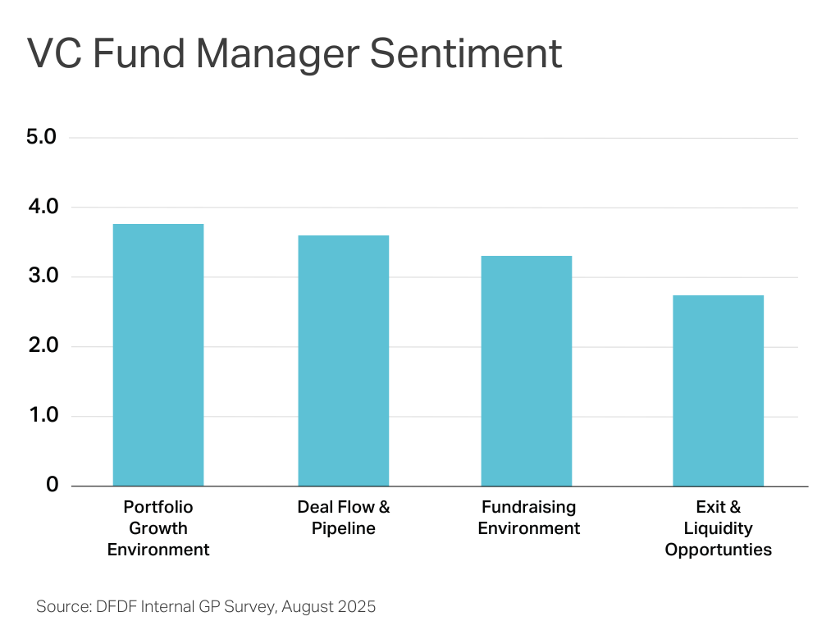Viewport: 840px width, 630px height.
Task: Select the 2.0 y-axis value
Action: [41, 346]
